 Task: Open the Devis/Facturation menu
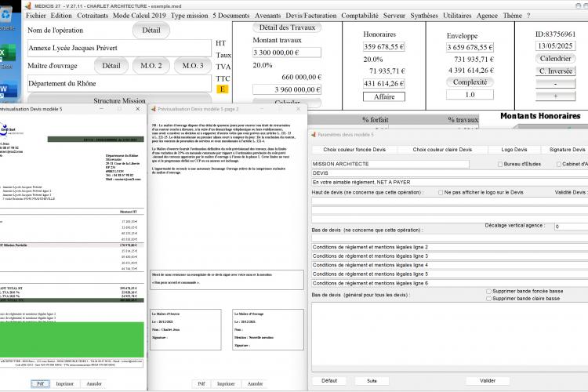[x=311, y=16]
